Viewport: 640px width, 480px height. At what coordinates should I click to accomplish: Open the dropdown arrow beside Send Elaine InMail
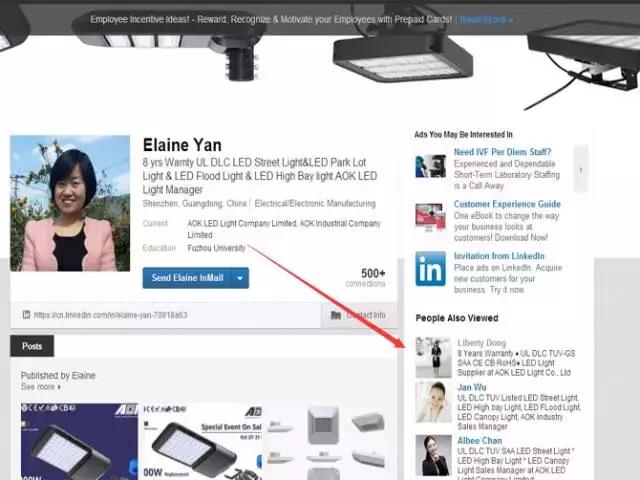(239, 278)
